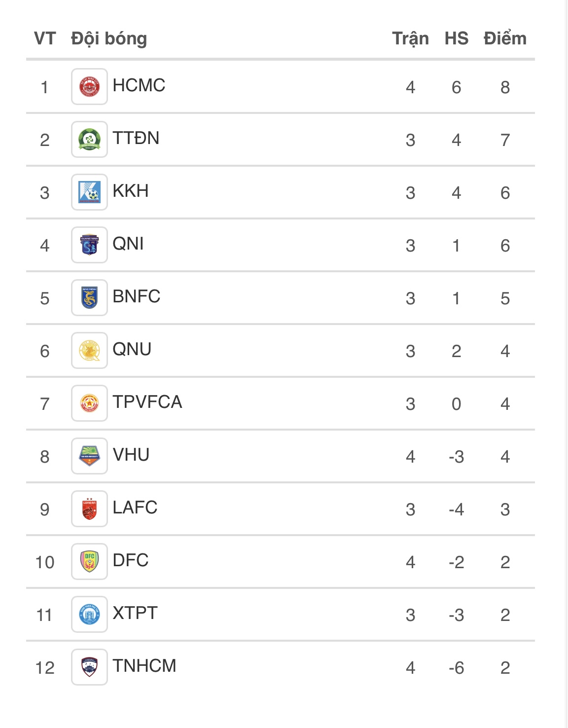This screenshot has height=728, width=568.
Task: Click the TPVFCA team name
Action: [147, 402]
